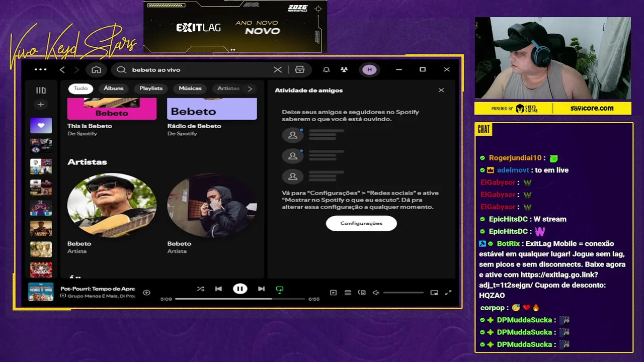Click the Configurações button
The image size is (644, 362).
click(x=361, y=223)
